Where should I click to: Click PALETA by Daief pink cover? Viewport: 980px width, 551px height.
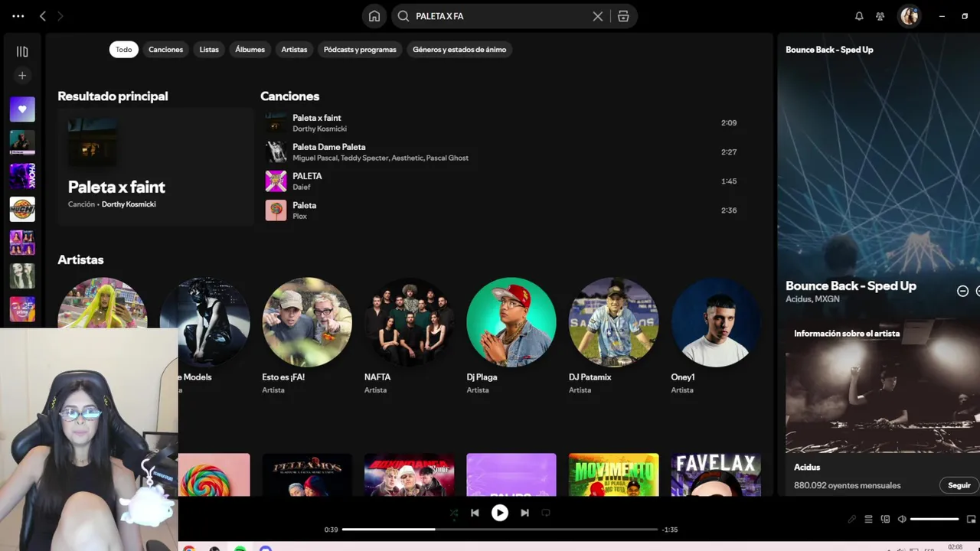point(276,181)
